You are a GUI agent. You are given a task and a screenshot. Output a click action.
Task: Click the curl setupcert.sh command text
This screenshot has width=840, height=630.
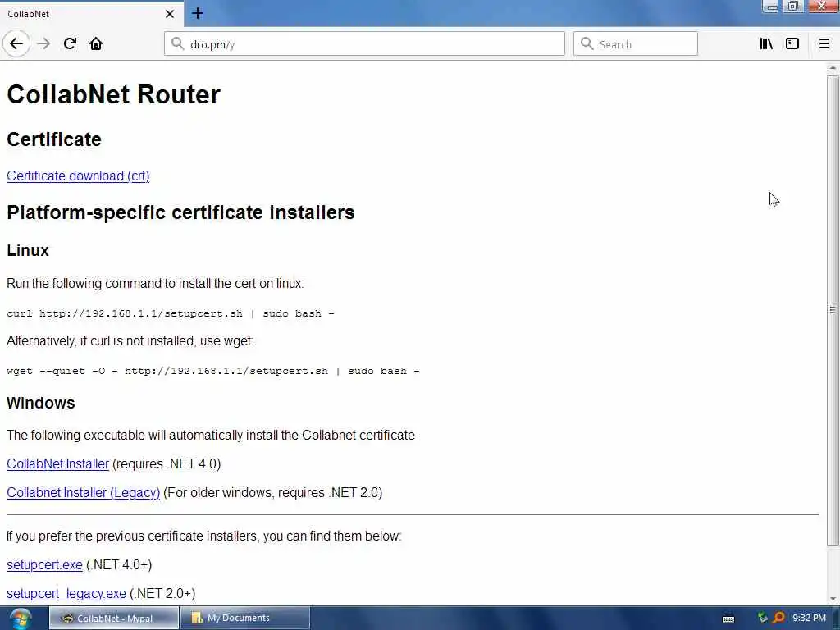coord(171,314)
